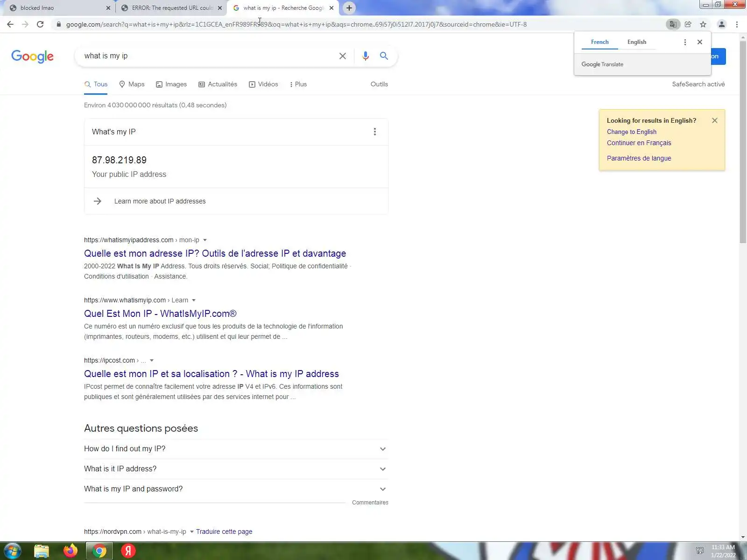Click Continuer en Français link

pyautogui.click(x=639, y=143)
